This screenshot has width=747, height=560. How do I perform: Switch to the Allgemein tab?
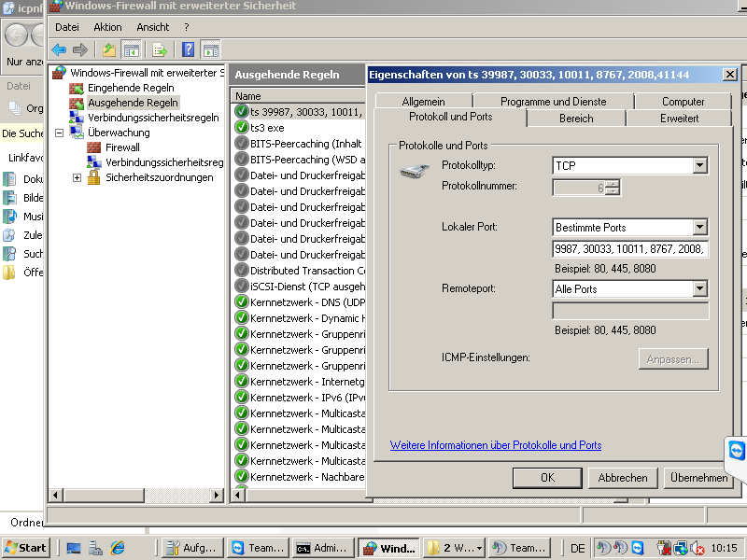(x=424, y=102)
